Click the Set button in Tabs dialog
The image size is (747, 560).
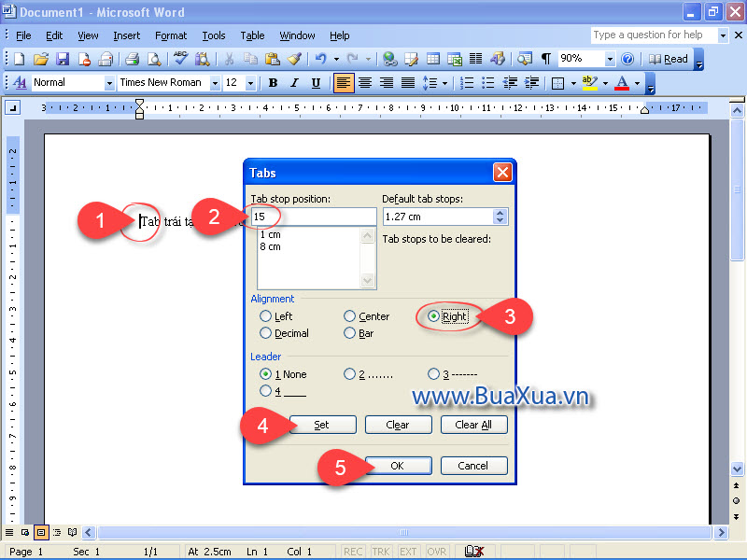pyautogui.click(x=322, y=425)
